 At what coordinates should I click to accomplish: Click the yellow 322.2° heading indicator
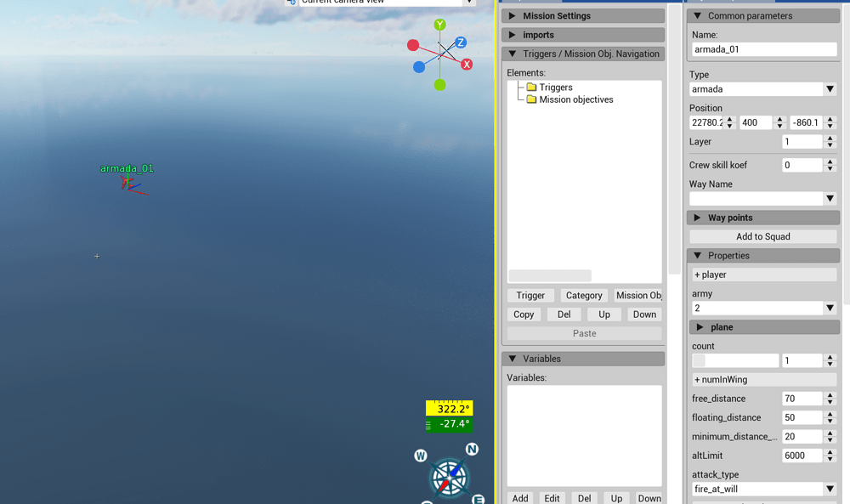(x=450, y=409)
